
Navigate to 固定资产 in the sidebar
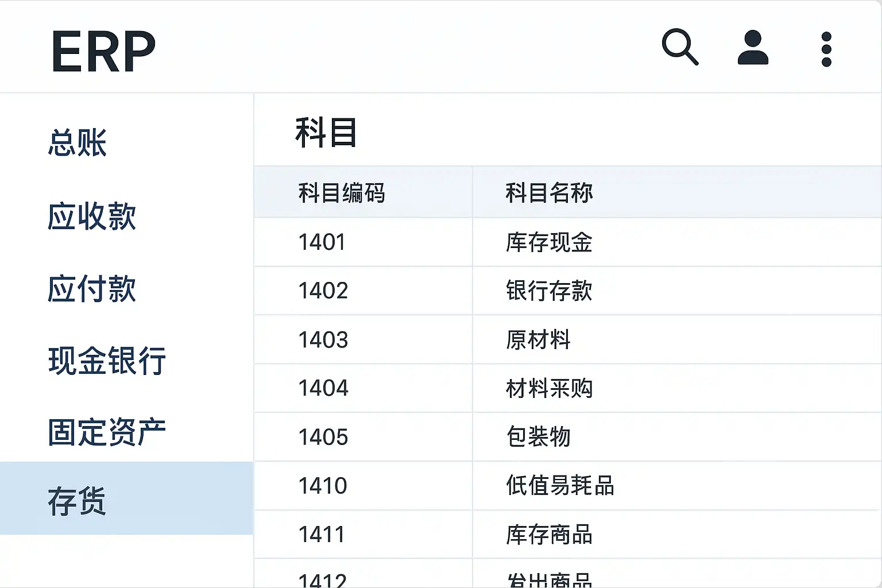[x=107, y=432]
